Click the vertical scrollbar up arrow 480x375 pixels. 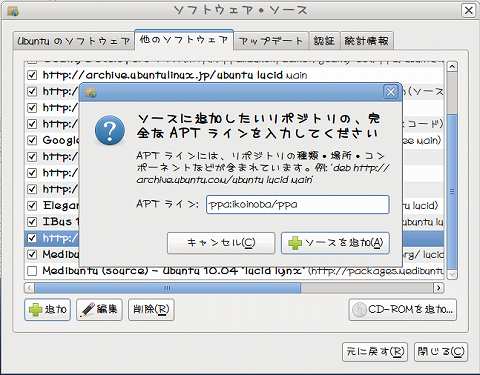pyautogui.click(x=452, y=67)
